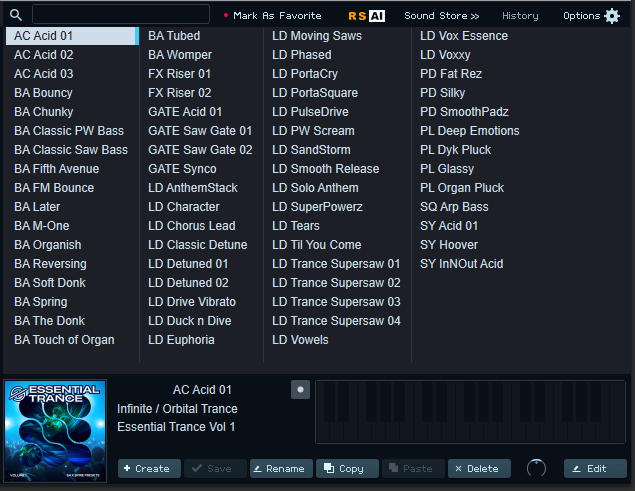
Task: Select the preset 'LD Vowels'
Action: (x=300, y=340)
